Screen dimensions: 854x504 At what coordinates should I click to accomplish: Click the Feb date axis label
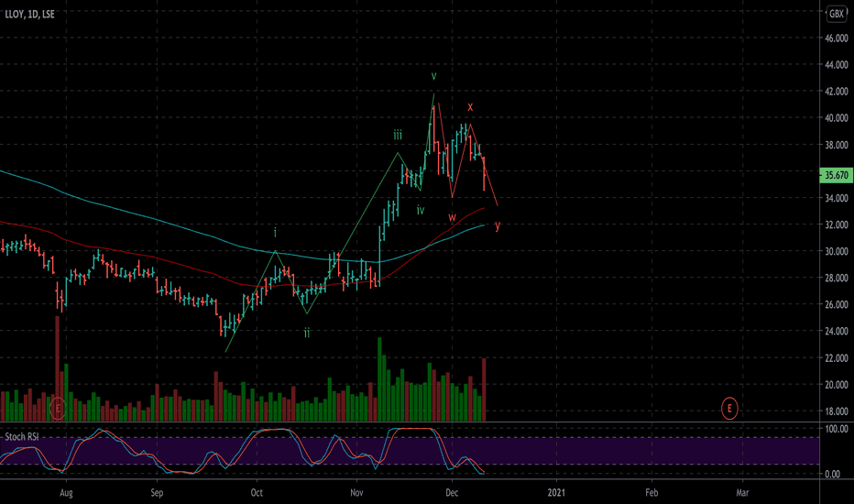pyautogui.click(x=651, y=493)
